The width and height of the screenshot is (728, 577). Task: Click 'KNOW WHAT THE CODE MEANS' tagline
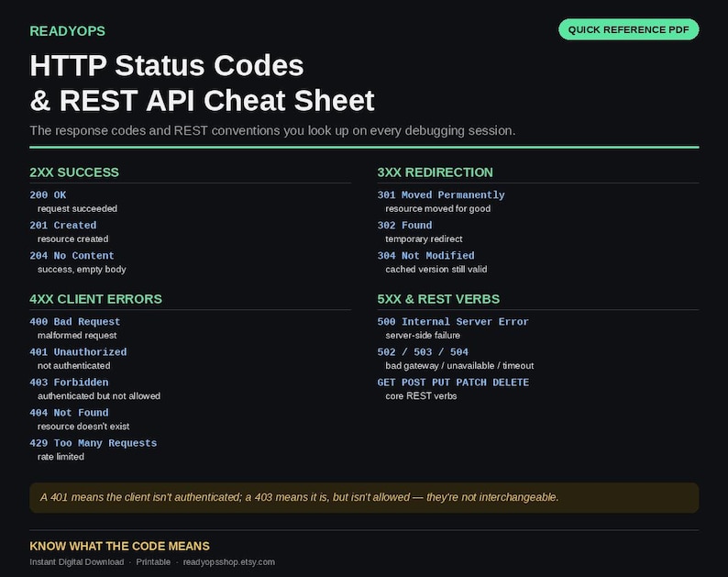coord(120,546)
